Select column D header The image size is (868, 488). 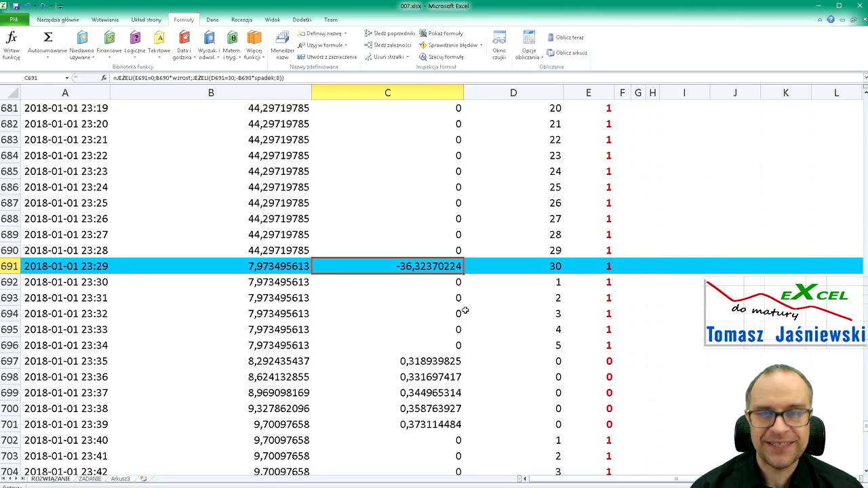coord(513,93)
